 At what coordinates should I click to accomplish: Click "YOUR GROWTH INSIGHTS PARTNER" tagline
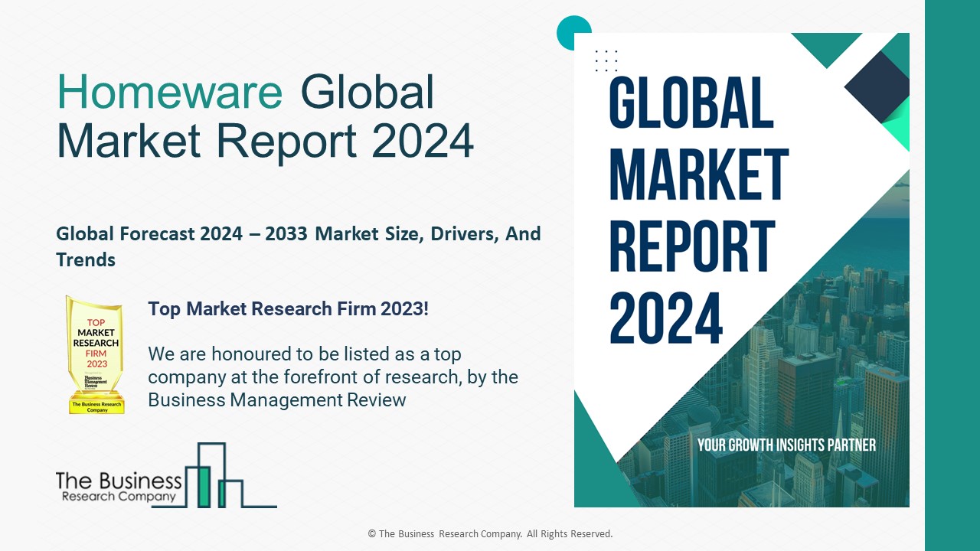click(x=787, y=443)
